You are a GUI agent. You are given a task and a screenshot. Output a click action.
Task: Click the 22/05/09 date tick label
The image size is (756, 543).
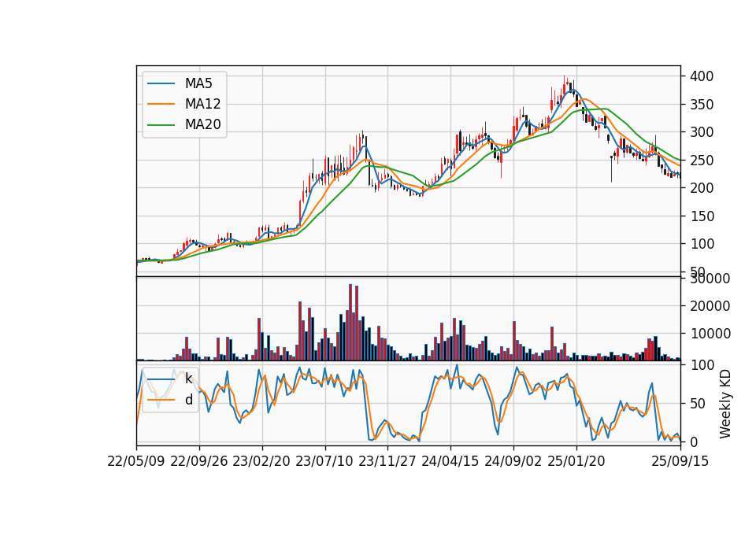[x=136, y=461]
